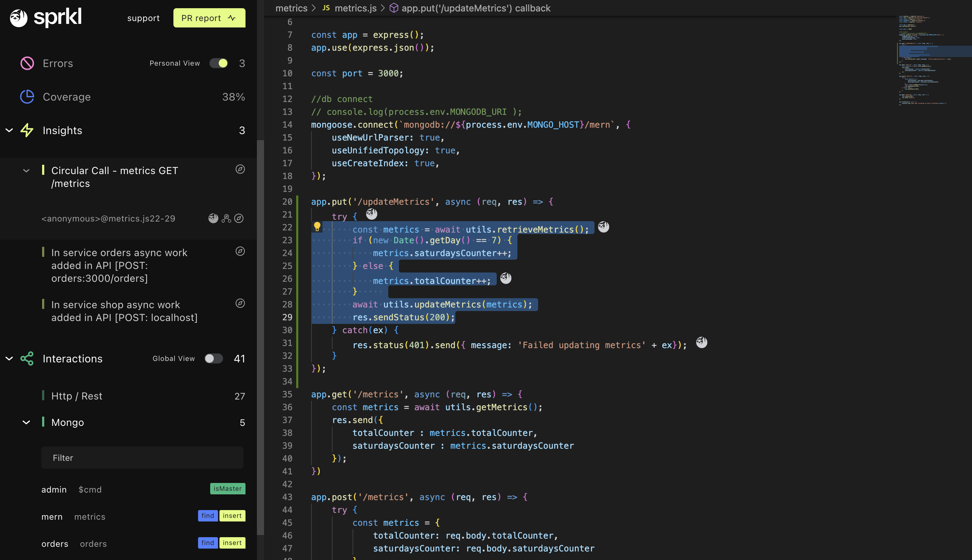Click sloth icon next to anonymous@metrics.js22-29
This screenshot has width=972, height=560.
pyautogui.click(x=213, y=218)
